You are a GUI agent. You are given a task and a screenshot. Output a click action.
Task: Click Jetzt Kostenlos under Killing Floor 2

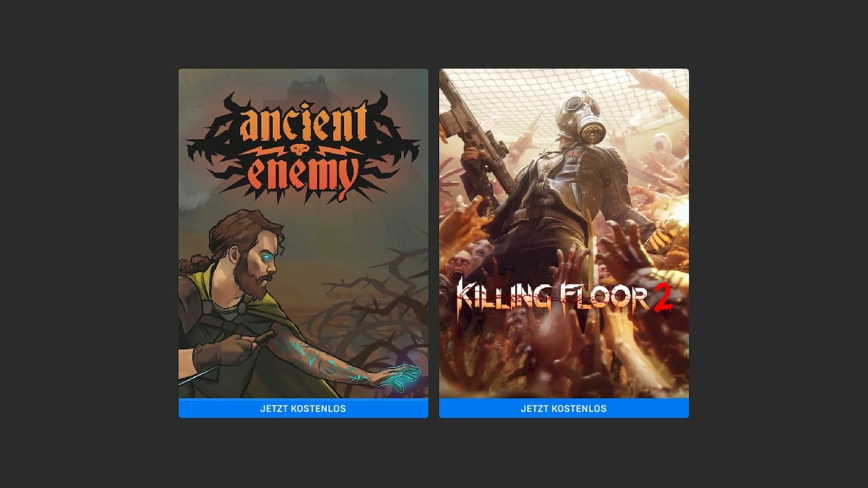point(564,408)
